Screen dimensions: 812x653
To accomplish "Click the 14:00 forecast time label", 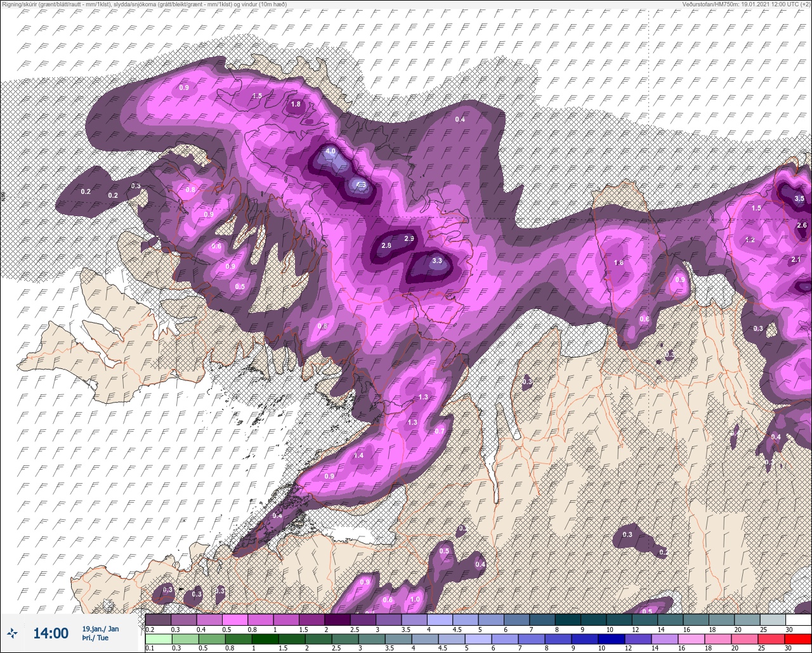I will click(51, 633).
